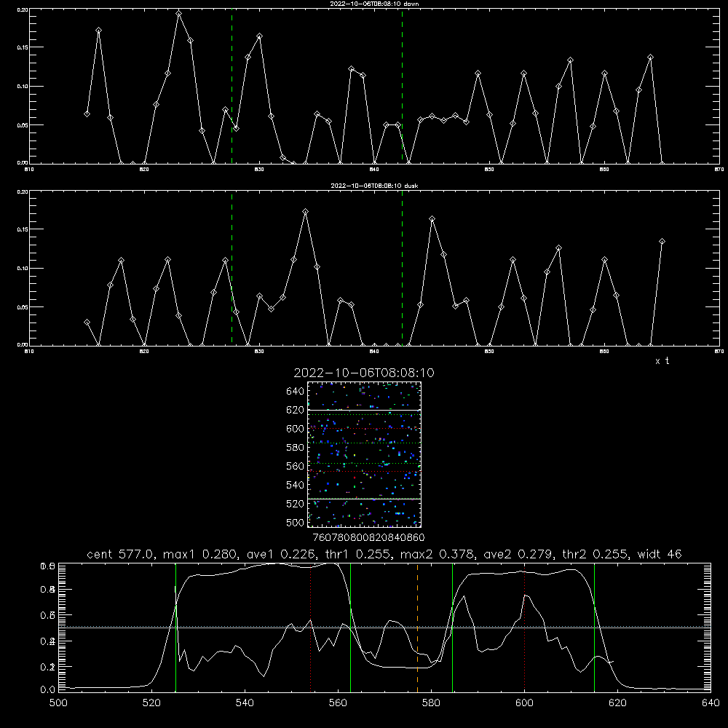Click the '580' y-axis label of spectrogram image

coord(296,448)
